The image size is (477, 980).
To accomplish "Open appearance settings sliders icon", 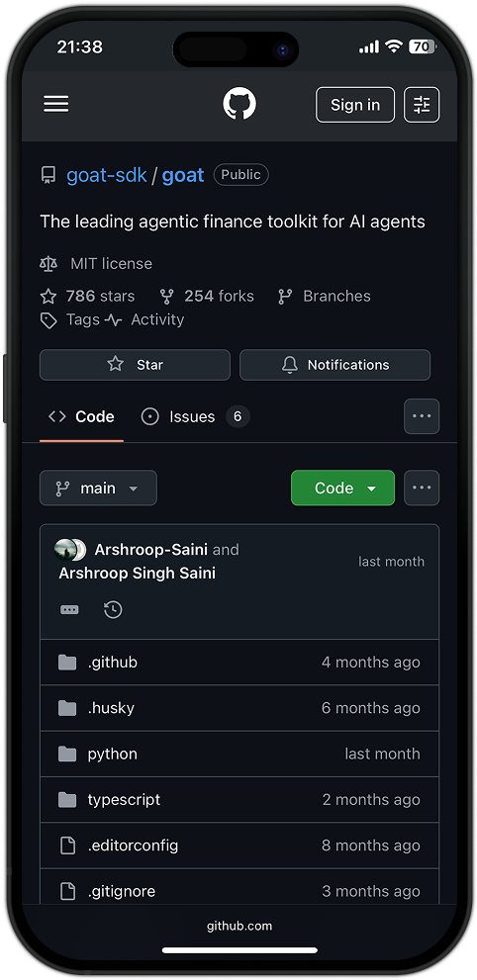I will pyautogui.click(x=422, y=105).
